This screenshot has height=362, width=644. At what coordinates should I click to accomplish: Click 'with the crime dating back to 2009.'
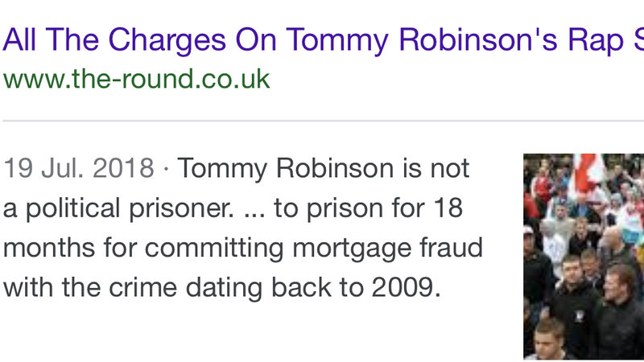(222, 287)
